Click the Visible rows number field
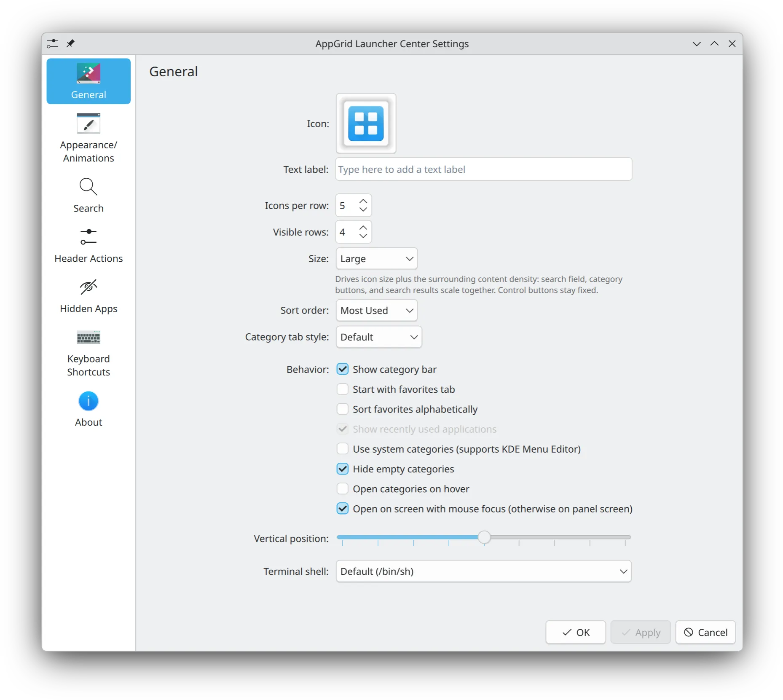The width and height of the screenshot is (783, 700). click(x=346, y=232)
